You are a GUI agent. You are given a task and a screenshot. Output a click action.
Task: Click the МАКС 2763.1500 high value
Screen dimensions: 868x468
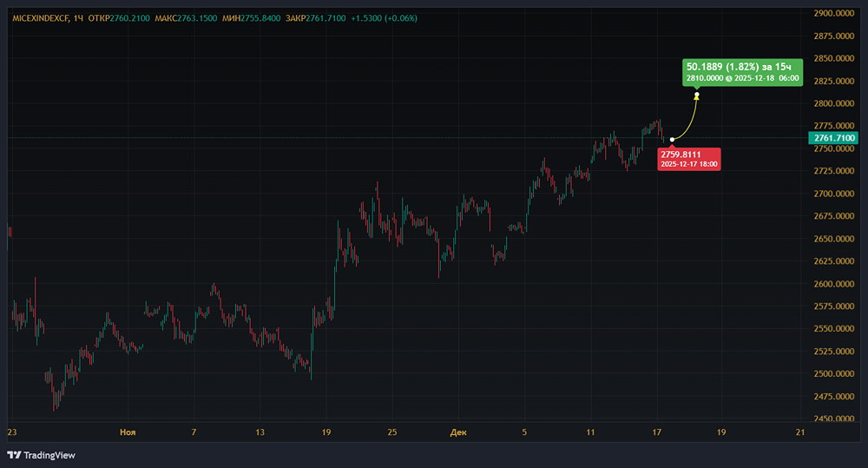186,18
